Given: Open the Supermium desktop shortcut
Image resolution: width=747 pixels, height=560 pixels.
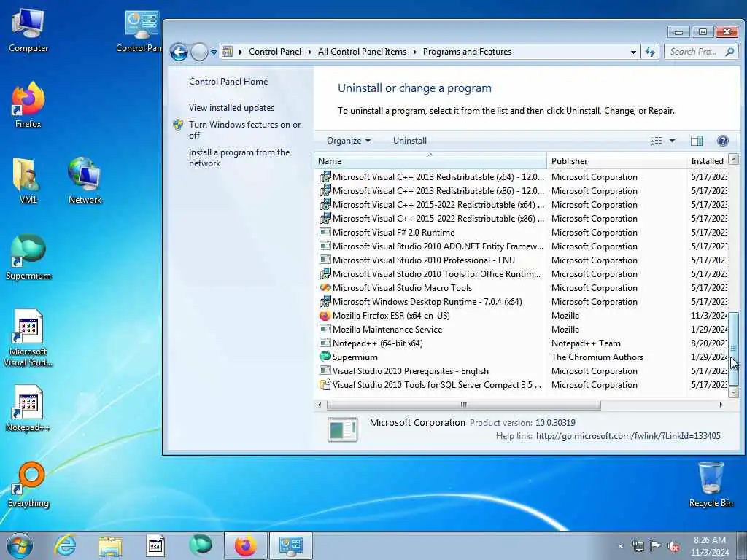Looking at the screenshot, I should (x=28, y=257).
